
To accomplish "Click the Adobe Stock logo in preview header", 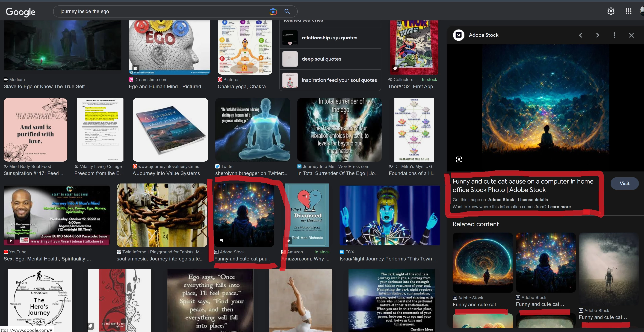I will tap(459, 35).
